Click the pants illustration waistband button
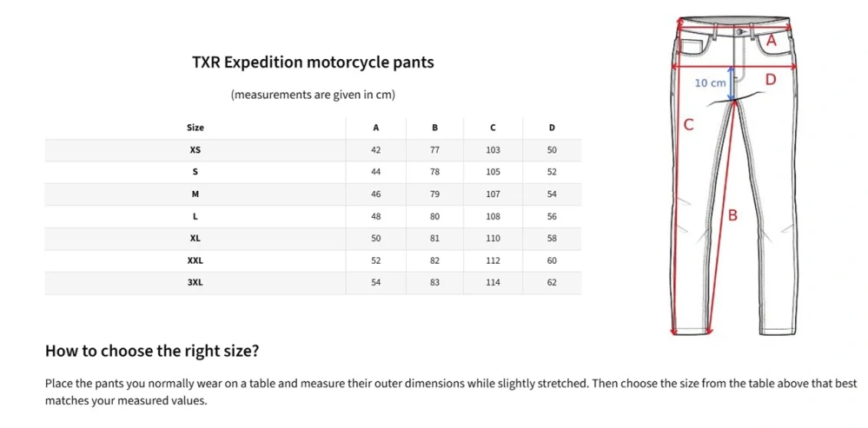Screen dimensions: 868x428 pyautogui.click(x=739, y=31)
